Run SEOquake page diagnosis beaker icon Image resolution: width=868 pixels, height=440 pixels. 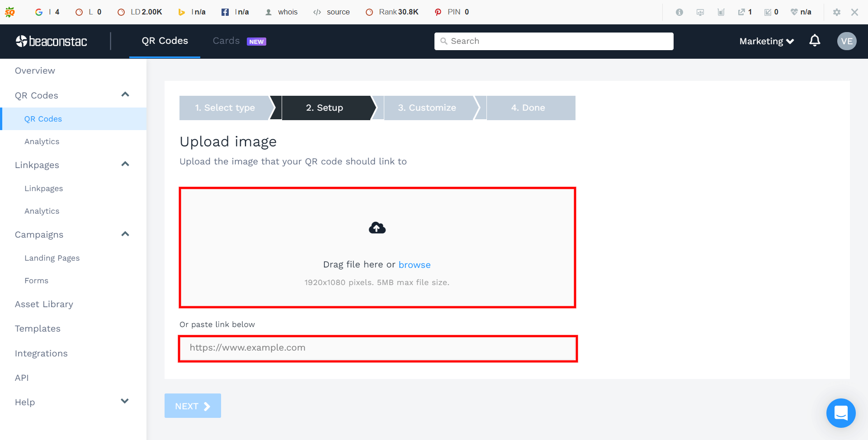[x=721, y=12]
